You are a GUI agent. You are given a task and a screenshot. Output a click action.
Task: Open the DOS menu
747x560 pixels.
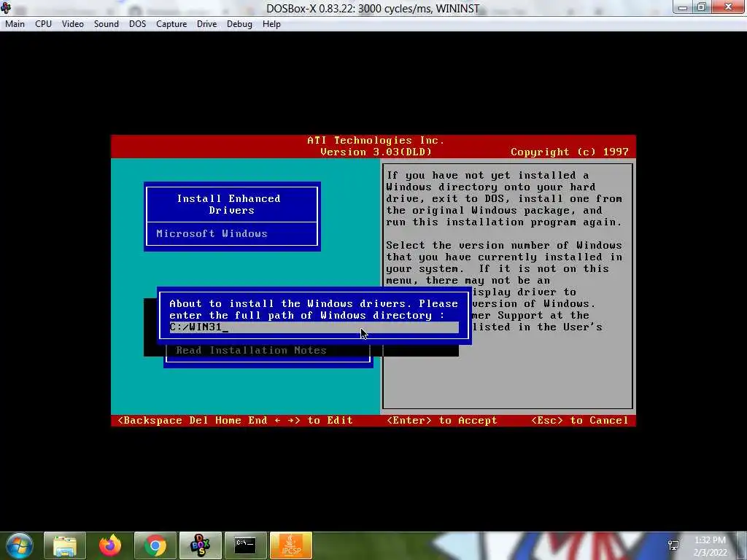point(138,24)
